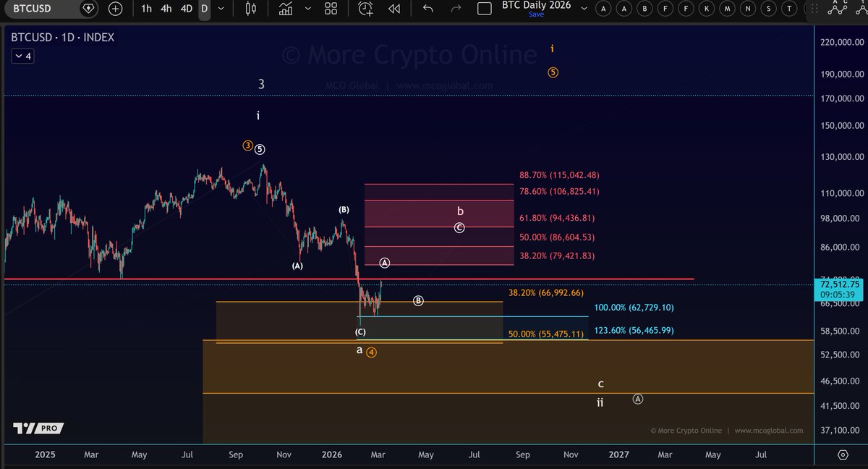Create an alert with the clock-plus icon

366,9
